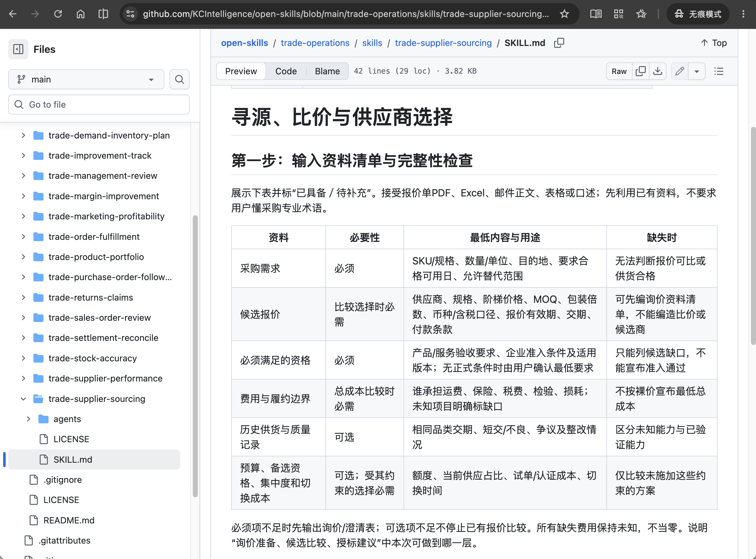Open .gitattributes in the file tree
756x559 pixels.
point(64,541)
